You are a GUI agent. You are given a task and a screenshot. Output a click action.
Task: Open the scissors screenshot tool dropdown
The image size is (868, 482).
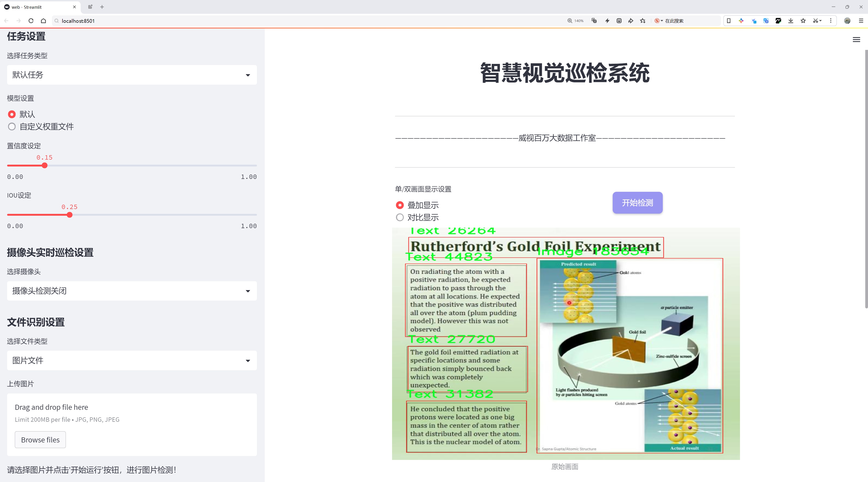click(x=817, y=20)
